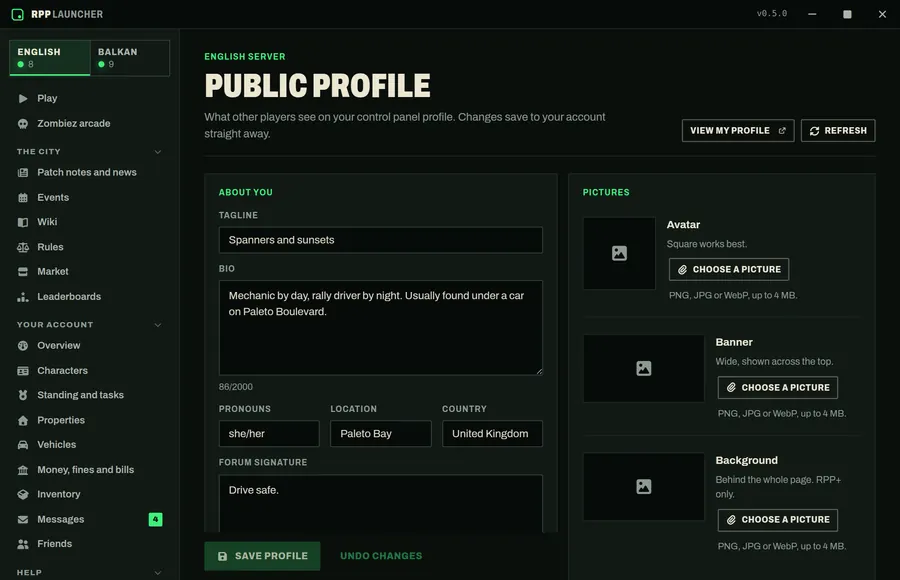Click the Properties house icon
The height and width of the screenshot is (580, 900).
(x=23, y=420)
